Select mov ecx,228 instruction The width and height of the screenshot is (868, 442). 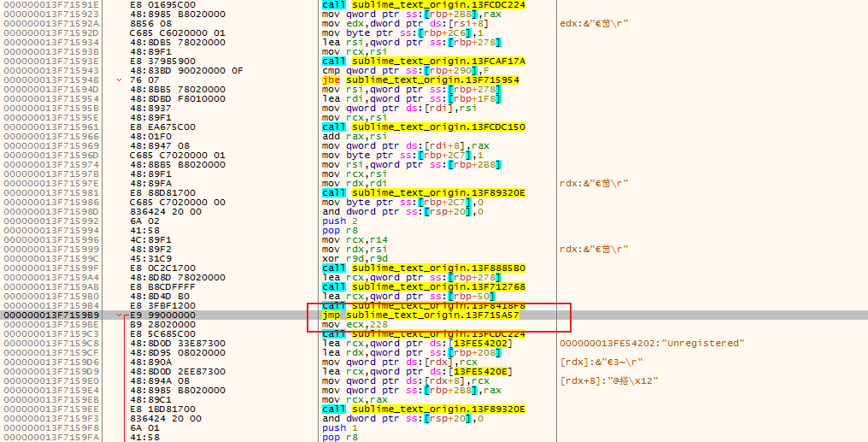coord(355,325)
